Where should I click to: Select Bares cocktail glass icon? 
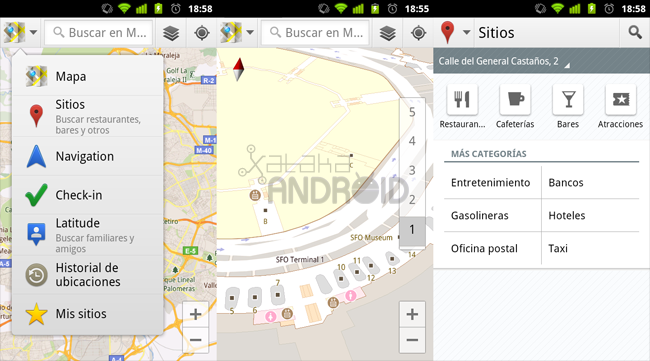pyautogui.click(x=568, y=99)
